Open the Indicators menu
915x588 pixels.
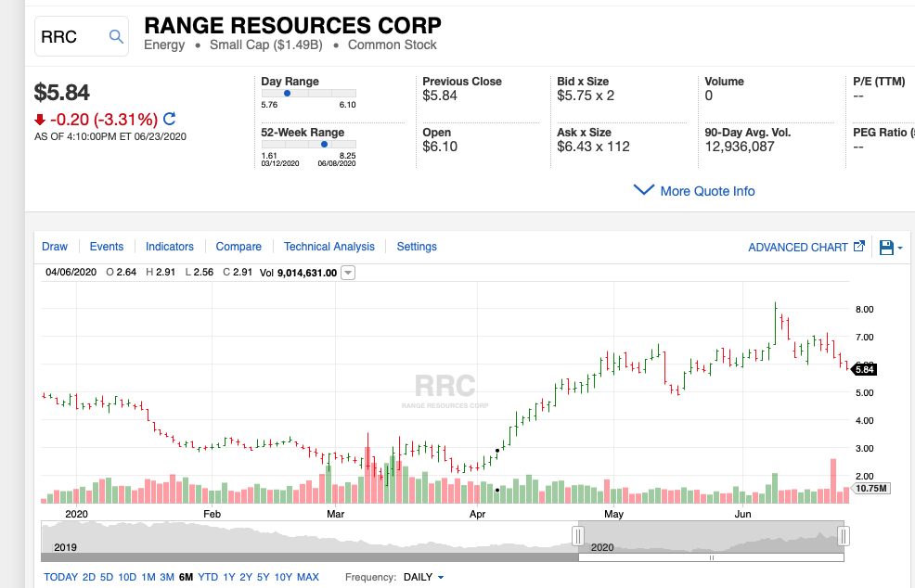tap(169, 247)
